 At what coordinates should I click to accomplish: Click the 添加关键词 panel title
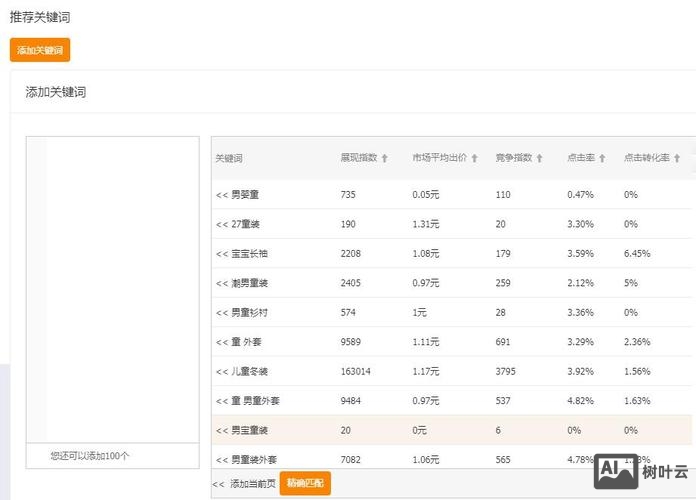[x=55, y=92]
